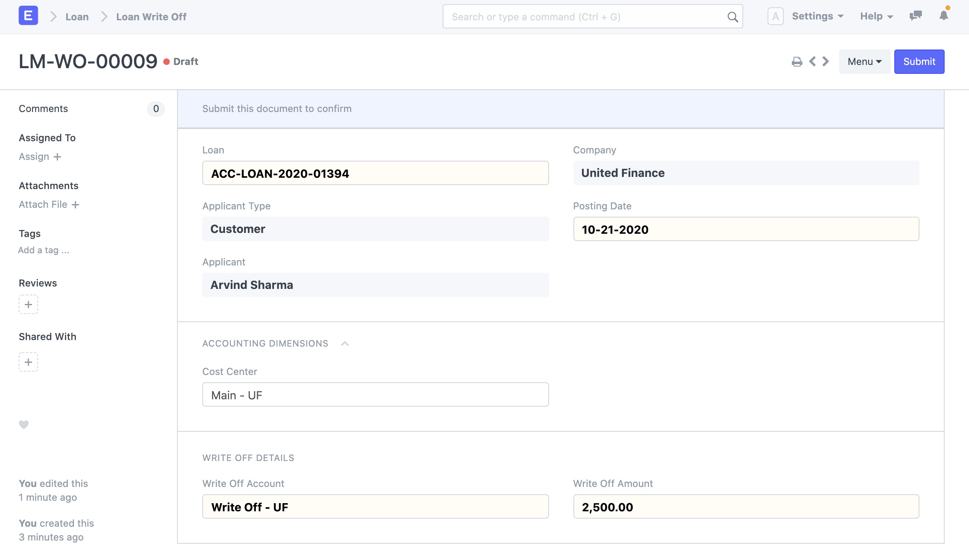Open the notifications bell
969x560 pixels.
tap(943, 16)
